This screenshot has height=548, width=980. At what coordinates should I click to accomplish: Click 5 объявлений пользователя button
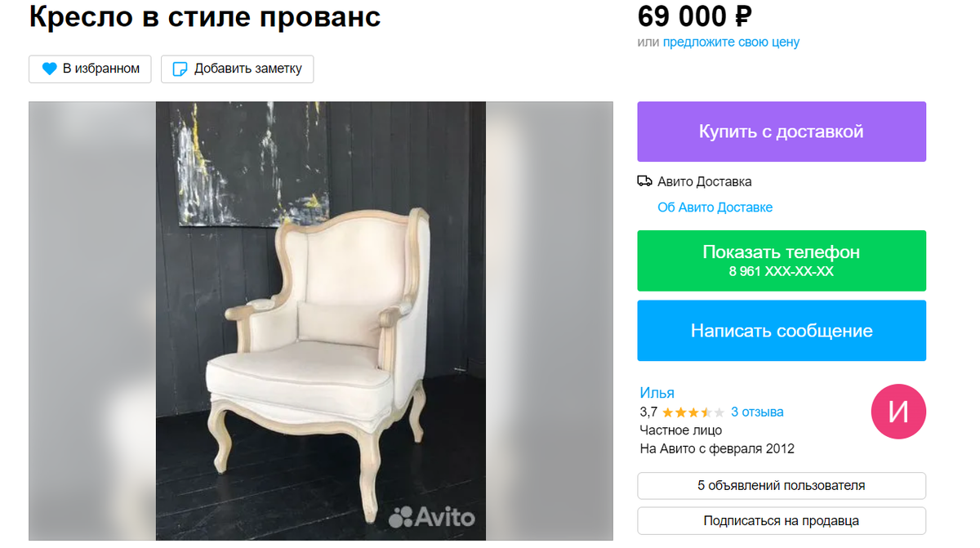tap(782, 485)
